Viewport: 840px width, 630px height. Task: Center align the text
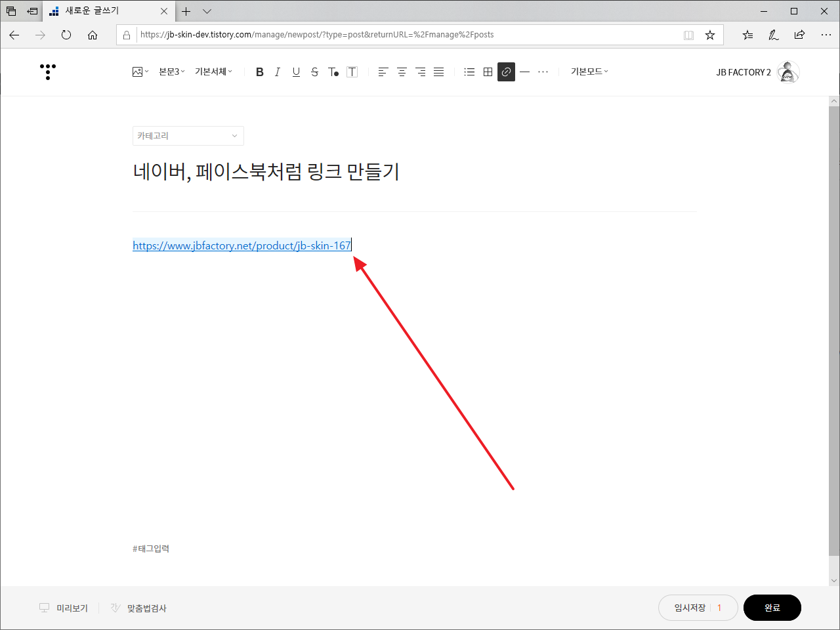402,72
